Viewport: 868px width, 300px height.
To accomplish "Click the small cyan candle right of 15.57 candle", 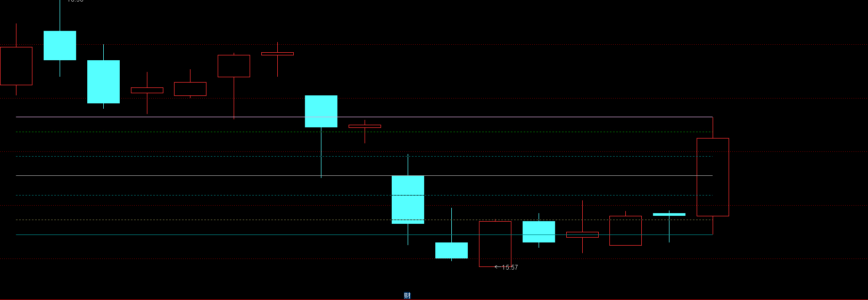I will [539, 232].
